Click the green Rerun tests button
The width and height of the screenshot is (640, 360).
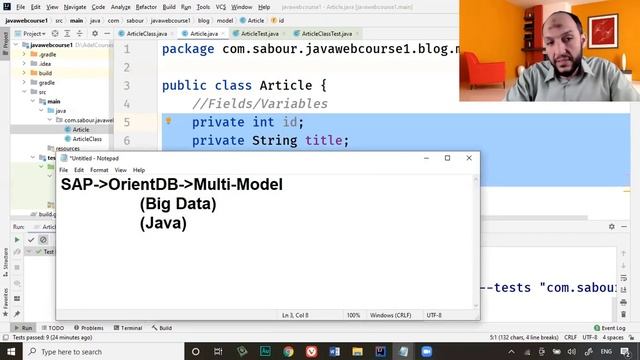(17, 240)
